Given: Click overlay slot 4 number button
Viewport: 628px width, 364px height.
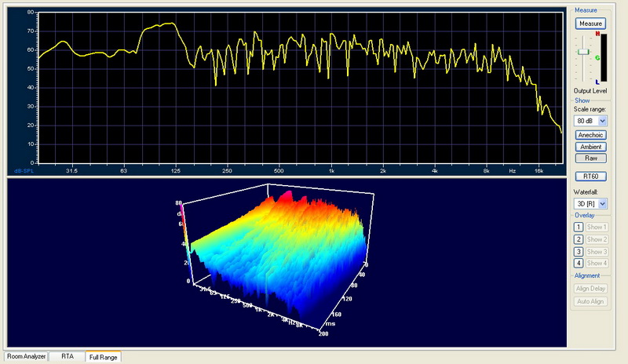Looking at the screenshot, I should point(579,264).
